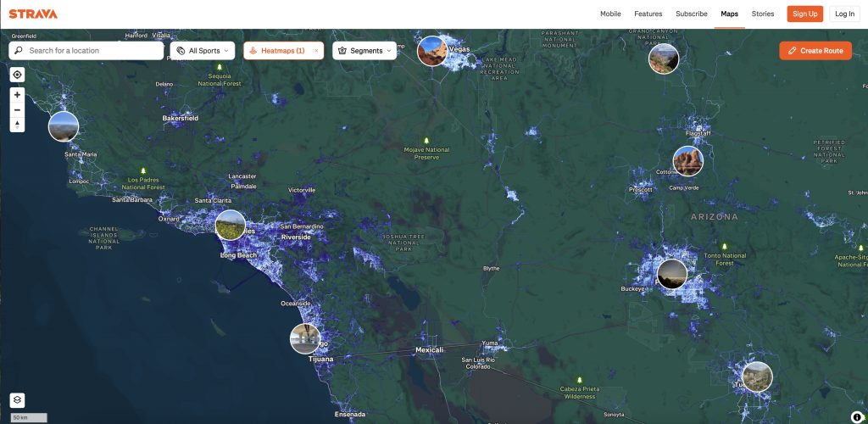This screenshot has width=868, height=424.
Task: Select the Maps nav tab
Action: pos(729,14)
